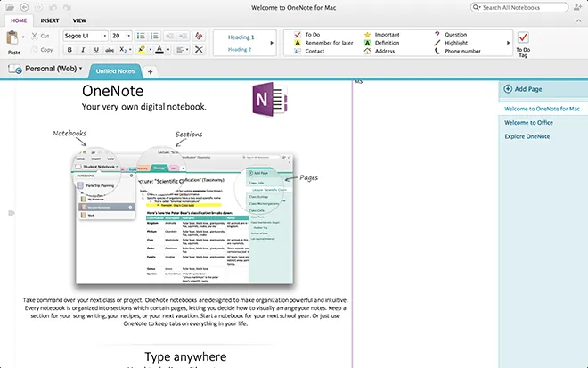
Task: Toggle underline formatting
Action: pyautogui.click(x=96, y=50)
